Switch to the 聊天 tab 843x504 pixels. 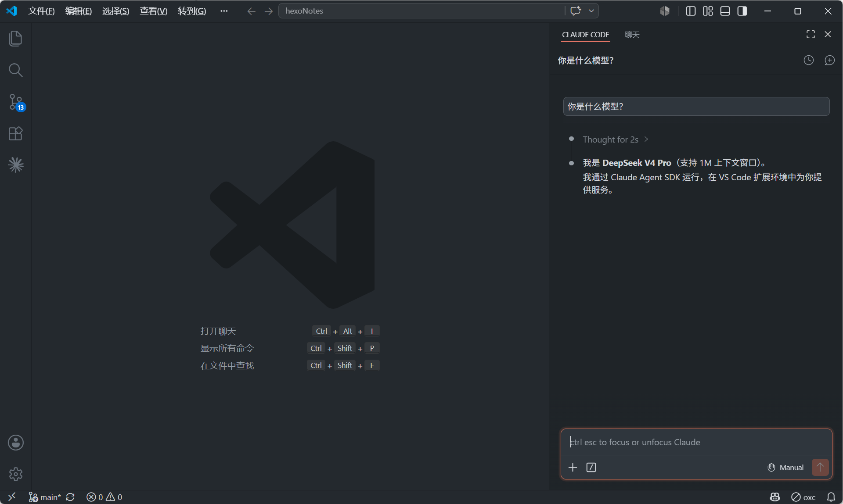(x=632, y=35)
